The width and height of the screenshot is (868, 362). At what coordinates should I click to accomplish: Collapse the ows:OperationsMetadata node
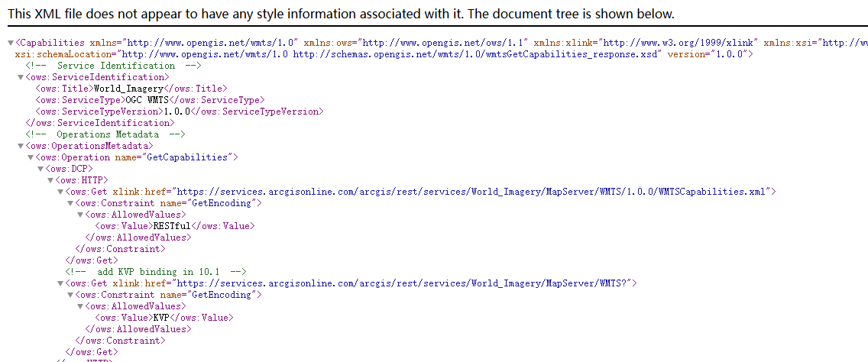[x=21, y=146]
